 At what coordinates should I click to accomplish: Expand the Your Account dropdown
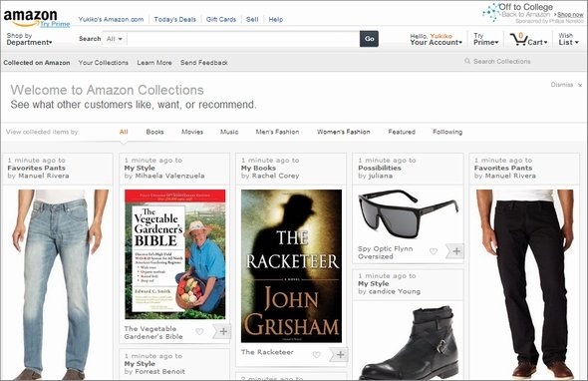point(436,39)
